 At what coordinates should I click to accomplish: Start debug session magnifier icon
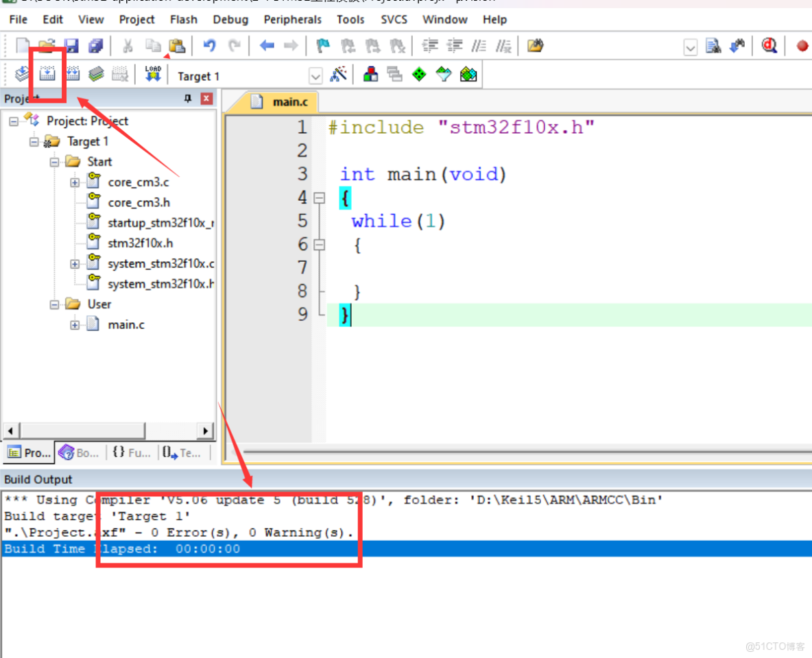click(769, 46)
